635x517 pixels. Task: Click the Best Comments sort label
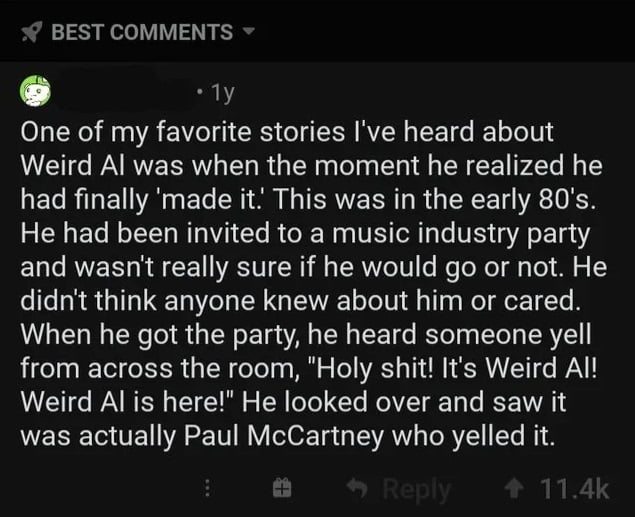pos(141,31)
